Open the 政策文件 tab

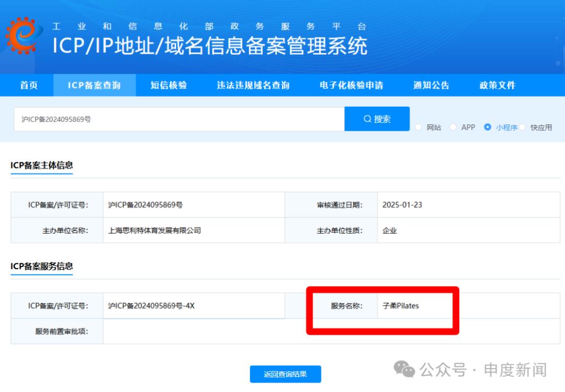coord(498,85)
